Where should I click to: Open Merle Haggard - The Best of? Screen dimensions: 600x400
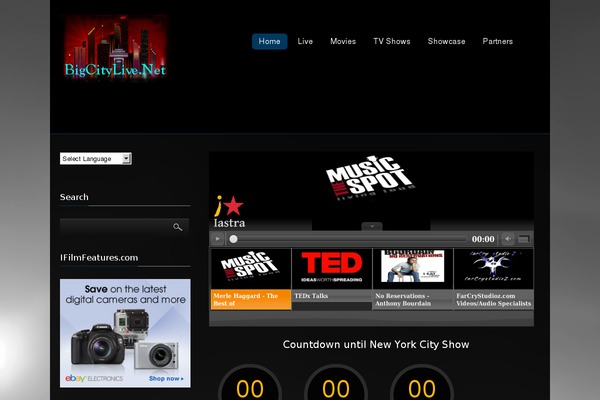pos(251,300)
